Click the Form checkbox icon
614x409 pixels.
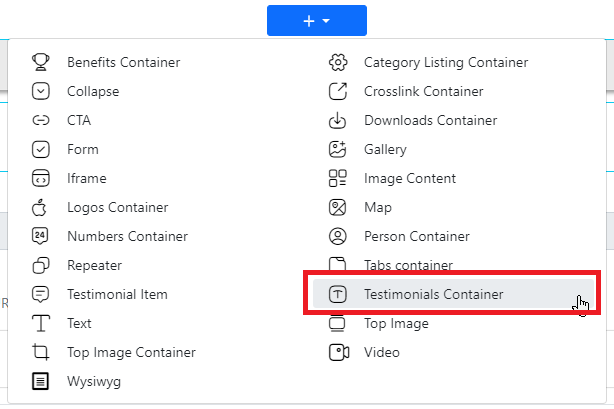click(41, 149)
